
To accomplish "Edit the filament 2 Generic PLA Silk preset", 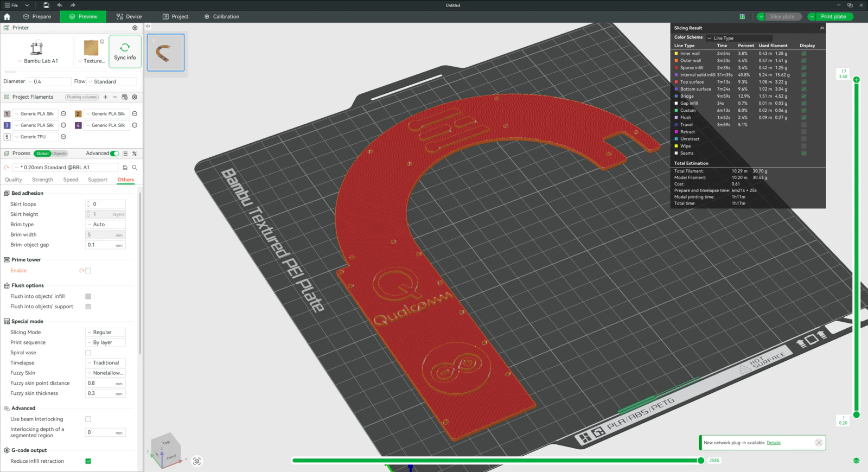I will point(135,114).
